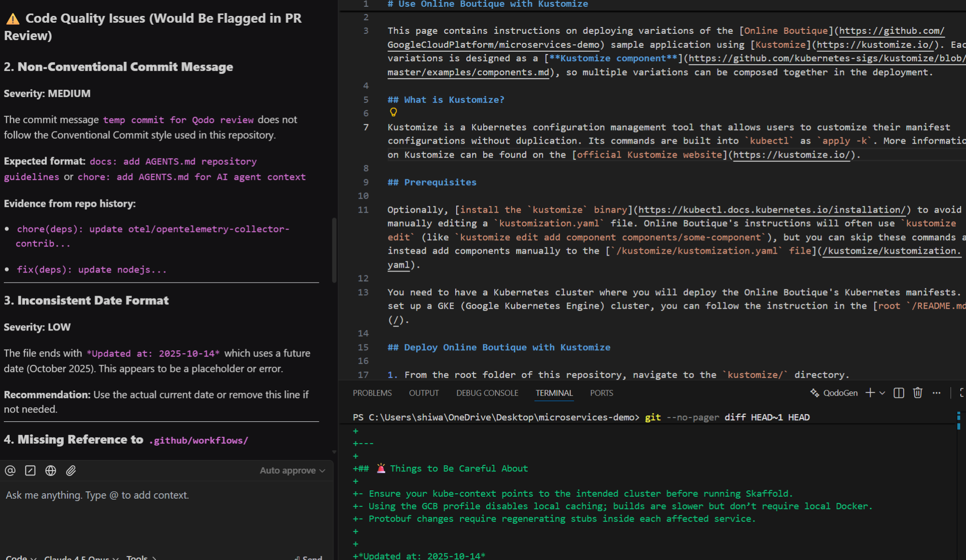Image resolution: width=966 pixels, height=560 pixels.
Task: Click the QodoGen sparkle button
Action: click(834, 393)
